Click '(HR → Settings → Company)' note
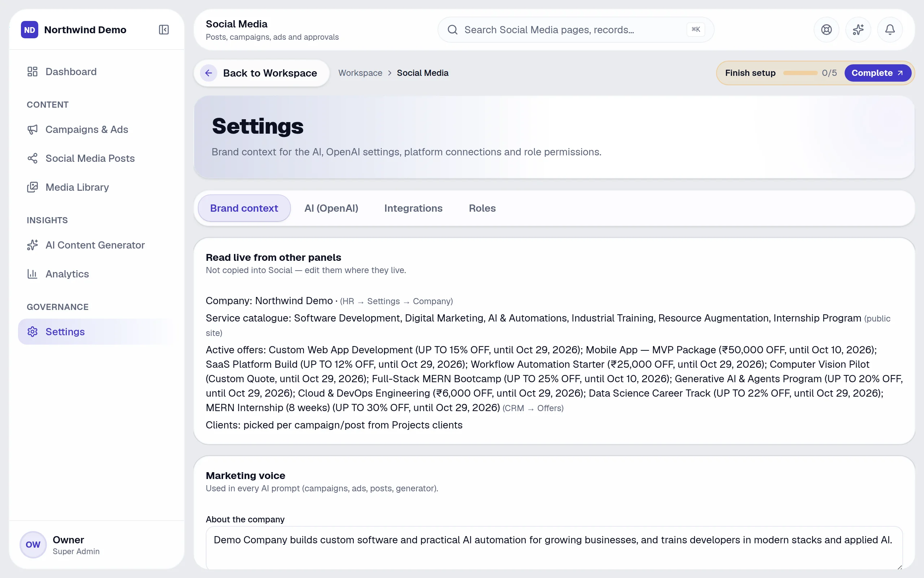The width and height of the screenshot is (924, 578). pyautogui.click(x=396, y=301)
